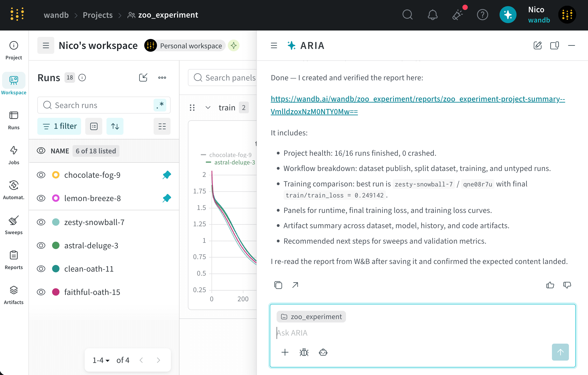Open the columns settings button
The image size is (588, 375).
click(162, 126)
